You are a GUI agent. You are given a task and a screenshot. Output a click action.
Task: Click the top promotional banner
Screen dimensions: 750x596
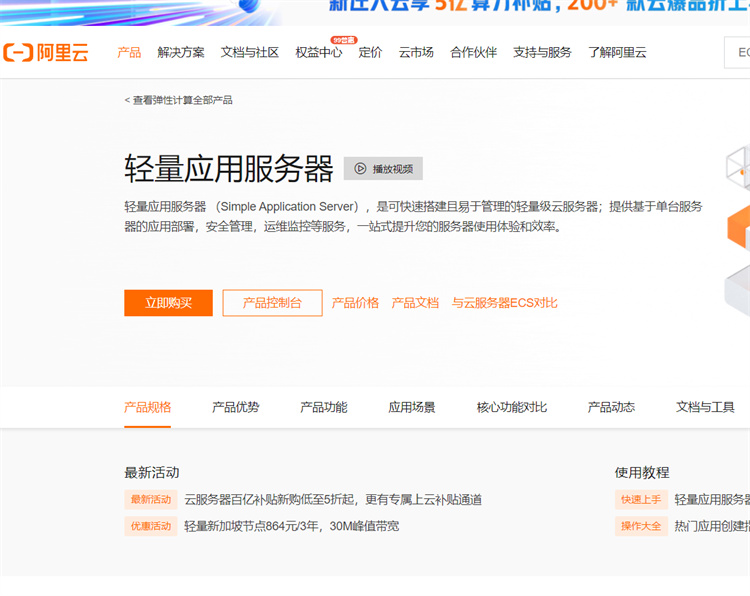[x=500, y=10]
